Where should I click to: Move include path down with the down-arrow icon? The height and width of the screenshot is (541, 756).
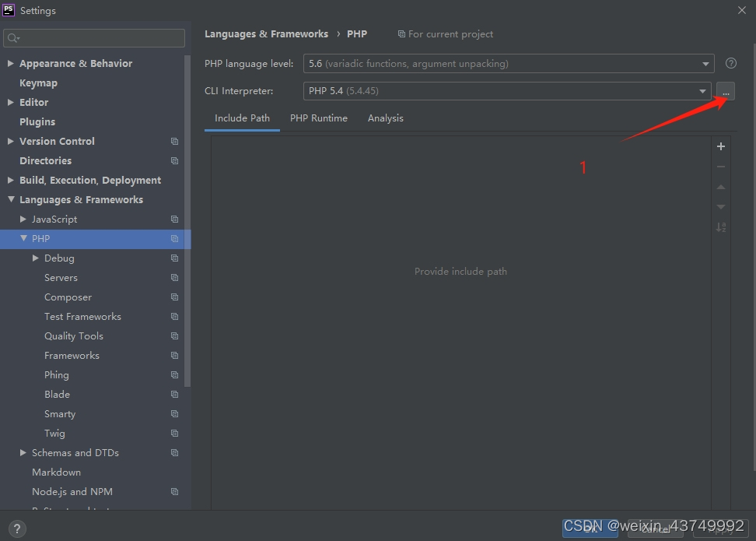pos(721,206)
